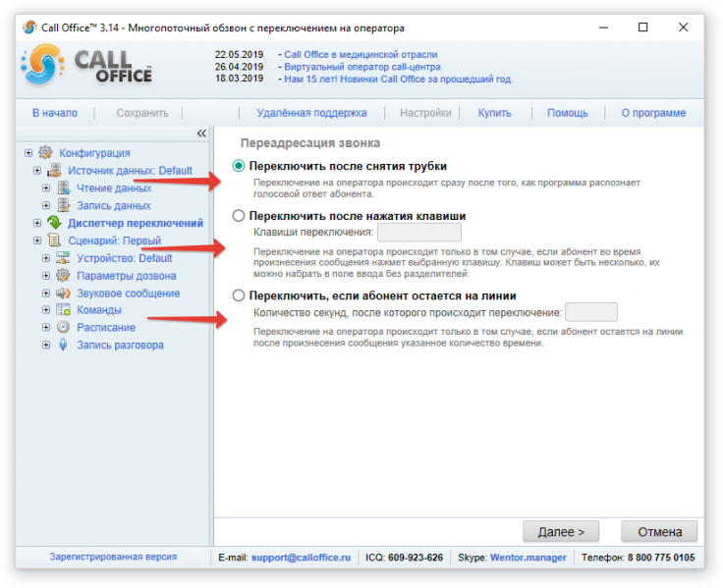The image size is (723, 588).
Task: Select Звуковое сообщение tree item
Action: (128, 294)
